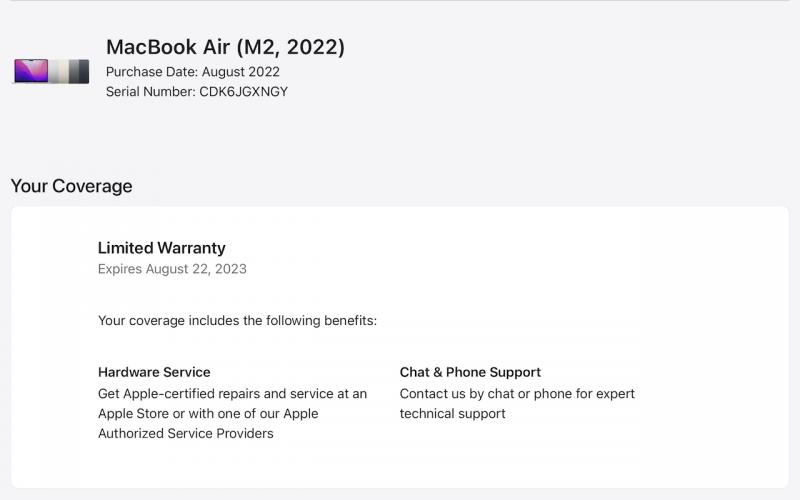This screenshot has width=800, height=500.
Task: Click the coverage benefits intro sentence
Action: pyautogui.click(x=237, y=321)
